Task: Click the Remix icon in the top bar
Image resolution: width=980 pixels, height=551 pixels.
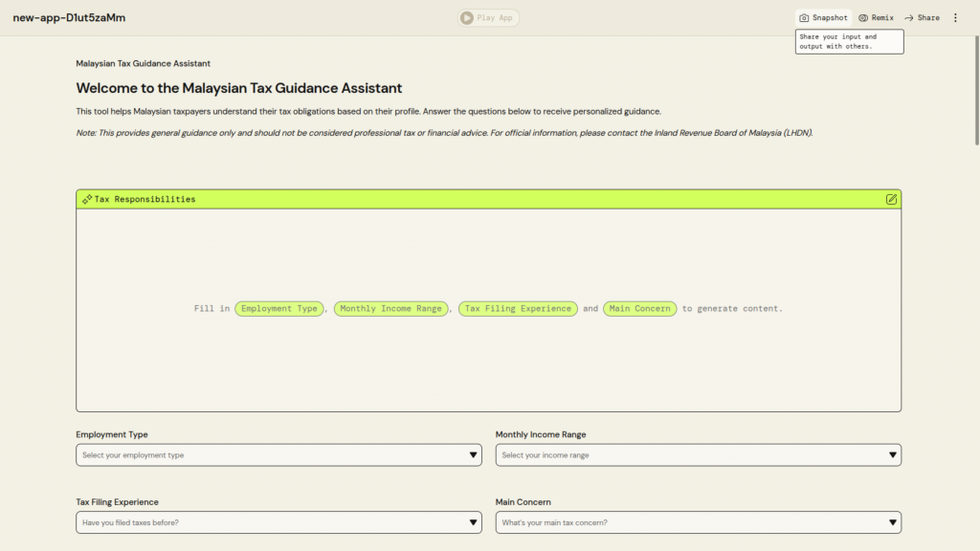Action: tap(863, 18)
